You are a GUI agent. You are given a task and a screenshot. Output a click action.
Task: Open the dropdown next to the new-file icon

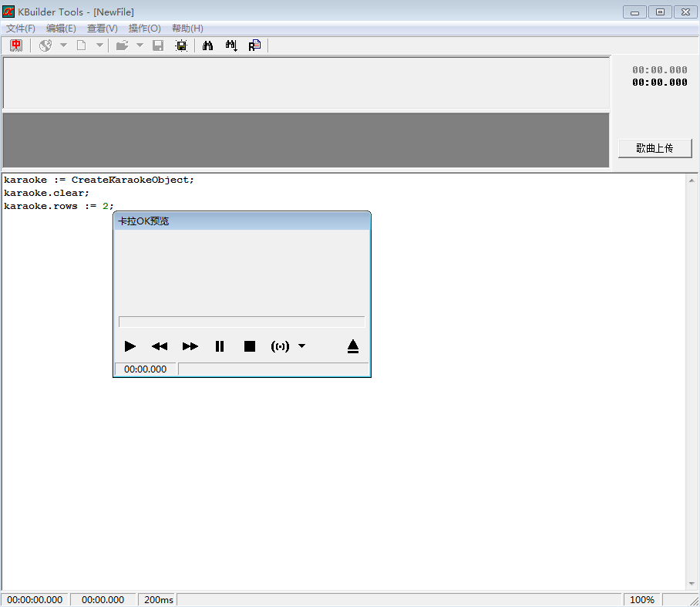[x=99, y=46]
